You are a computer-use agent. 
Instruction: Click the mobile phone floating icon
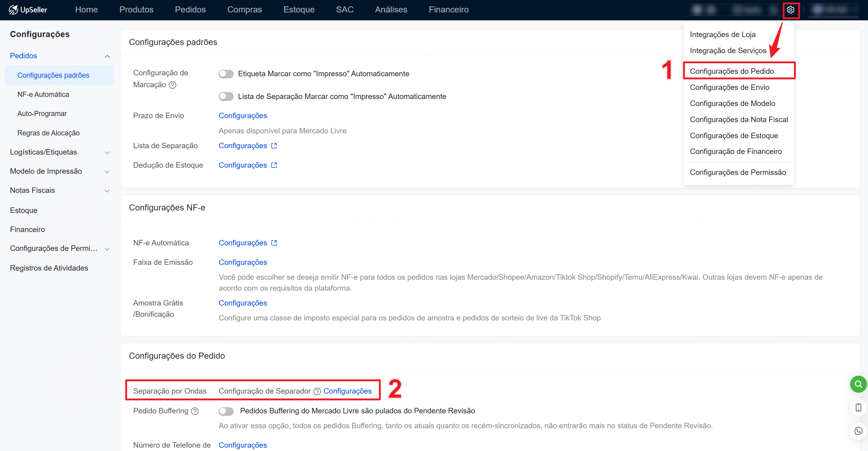pyautogui.click(x=858, y=408)
